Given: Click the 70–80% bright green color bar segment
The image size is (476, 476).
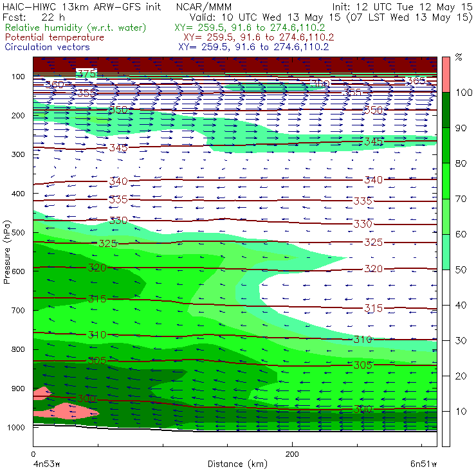Looking at the screenshot, I should pos(446,181).
